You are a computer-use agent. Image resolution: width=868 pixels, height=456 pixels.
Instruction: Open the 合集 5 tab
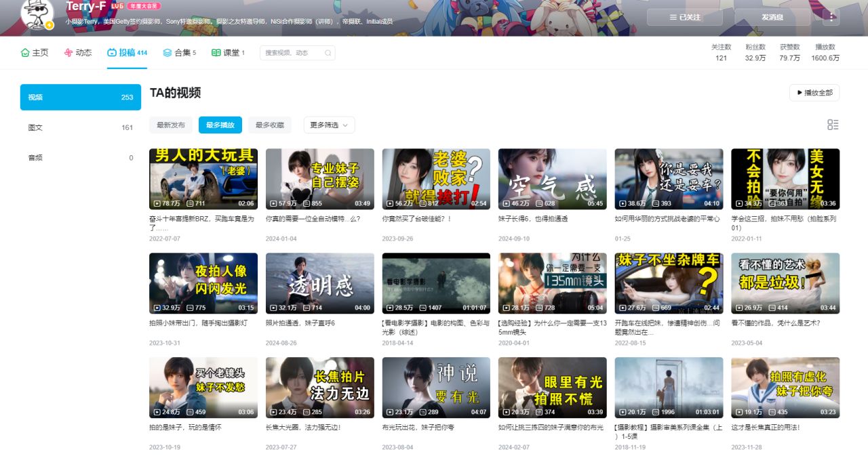point(179,53)
